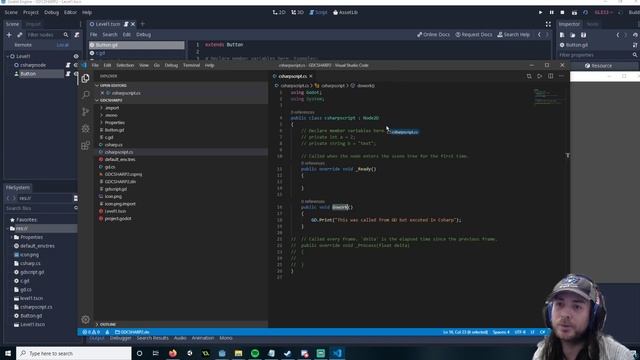Image resolution: width=640 pixels, height=360 pixels.
Task: Switch to Godot 2D workspace
Action: [279, 13]
